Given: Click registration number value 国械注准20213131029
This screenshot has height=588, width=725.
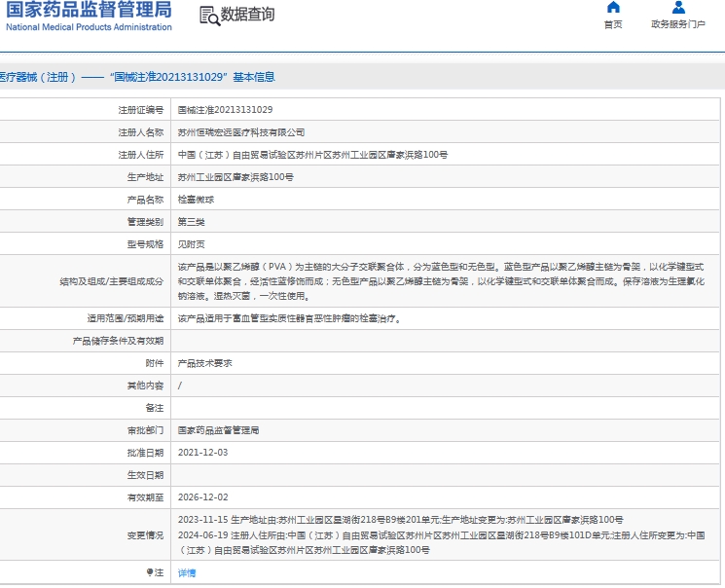Looking at the screenshot, I should tap(225, 110).
